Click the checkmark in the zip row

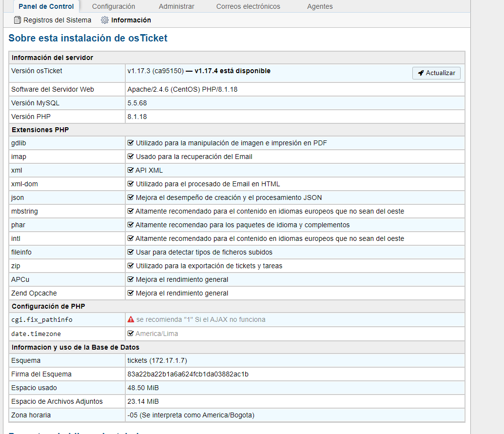131,266
